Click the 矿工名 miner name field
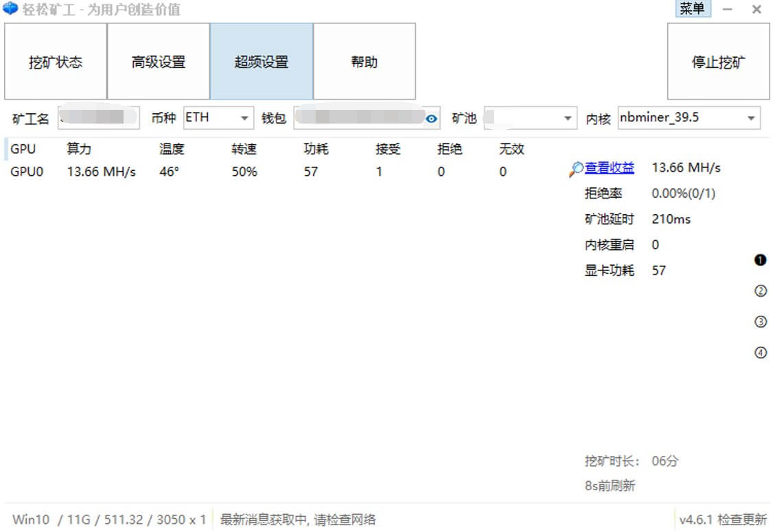775x532 pixels. [x=98, y=118]
